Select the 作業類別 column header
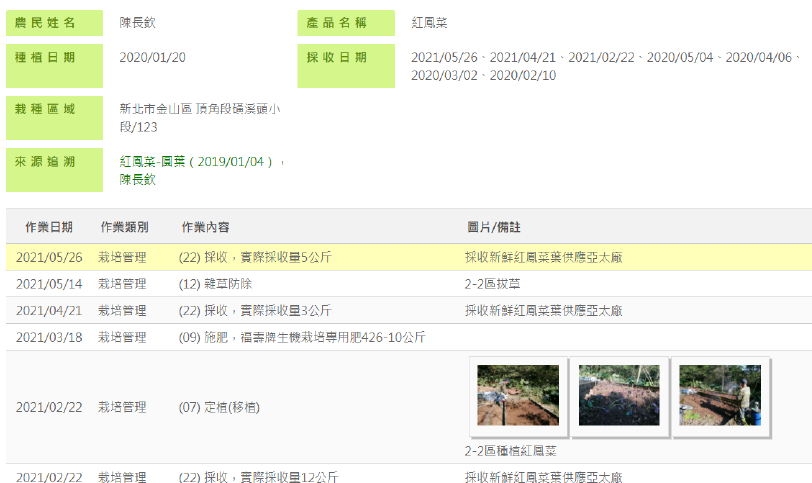 coord(124,227)
